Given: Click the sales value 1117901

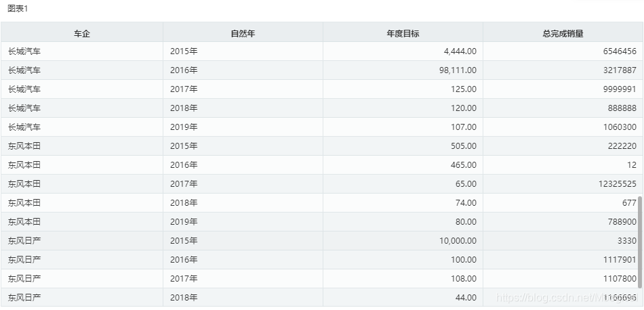Looking at the screenshot, I should pyautogui.click(x=620, y=259).
